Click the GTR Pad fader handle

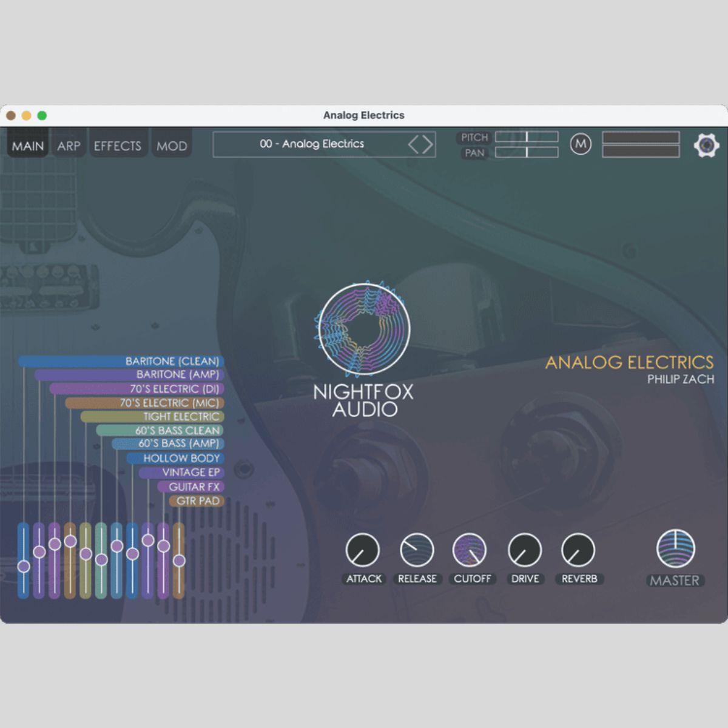tap(179, 560)
